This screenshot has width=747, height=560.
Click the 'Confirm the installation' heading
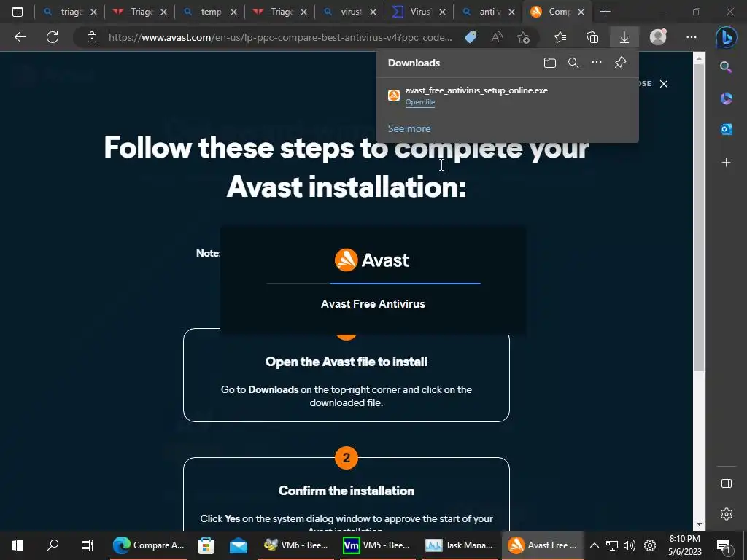(x=347, y=491)
